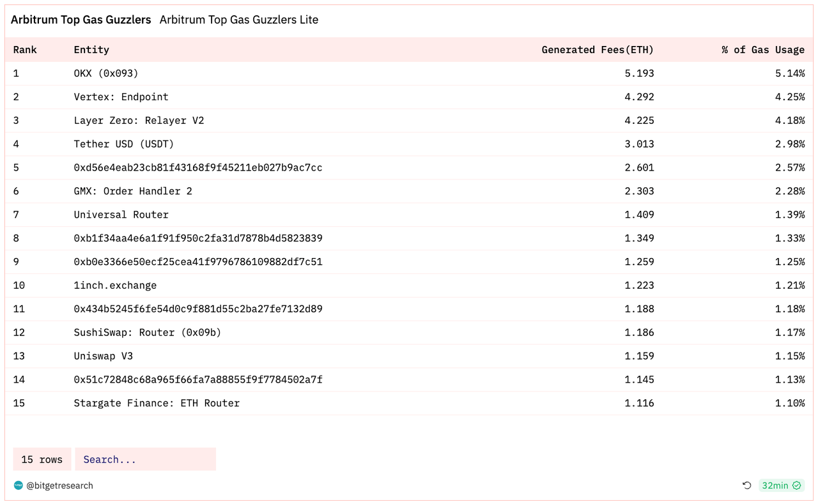818x504 pixels.
Task: Click the green verified checkmark icon
Action: point(797,485)
